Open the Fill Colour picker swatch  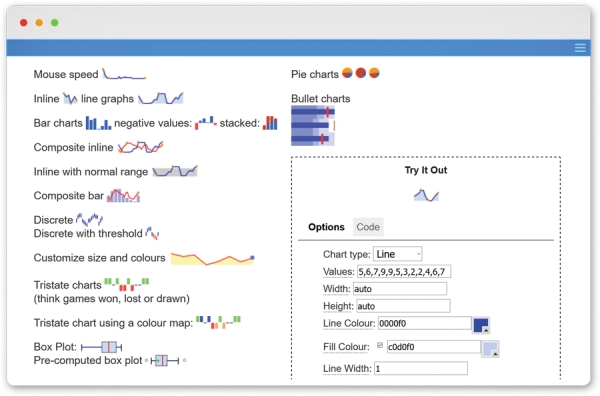491,349
